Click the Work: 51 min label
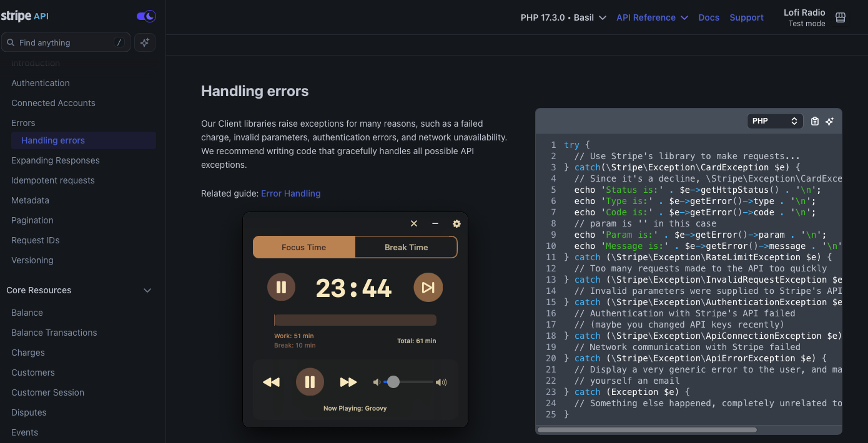Screen dimensions: 868x443 click(293, 336)
